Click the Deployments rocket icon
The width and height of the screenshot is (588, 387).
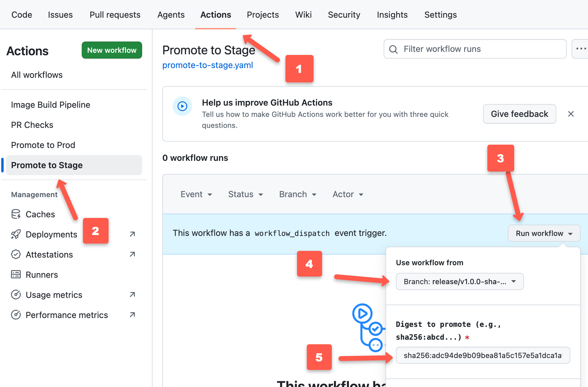coord(16,234)
